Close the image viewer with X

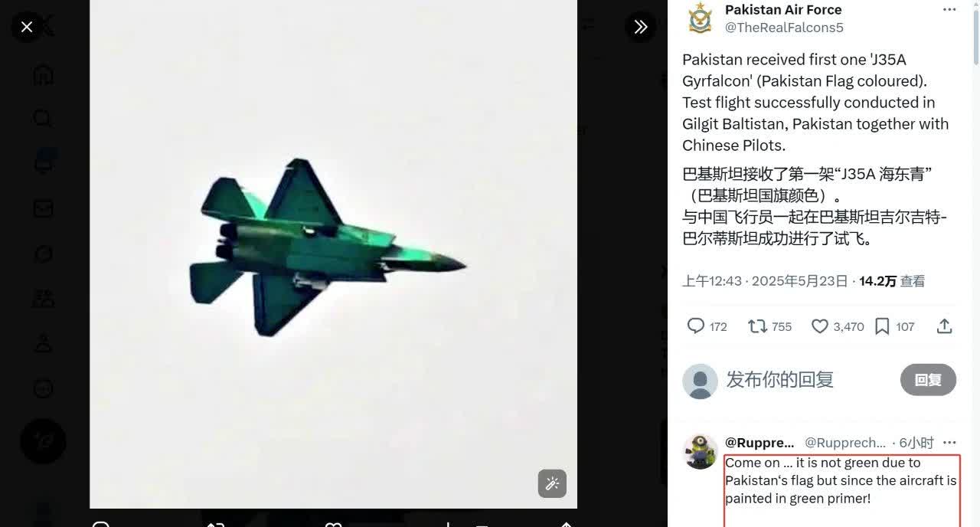pos(27,27)
